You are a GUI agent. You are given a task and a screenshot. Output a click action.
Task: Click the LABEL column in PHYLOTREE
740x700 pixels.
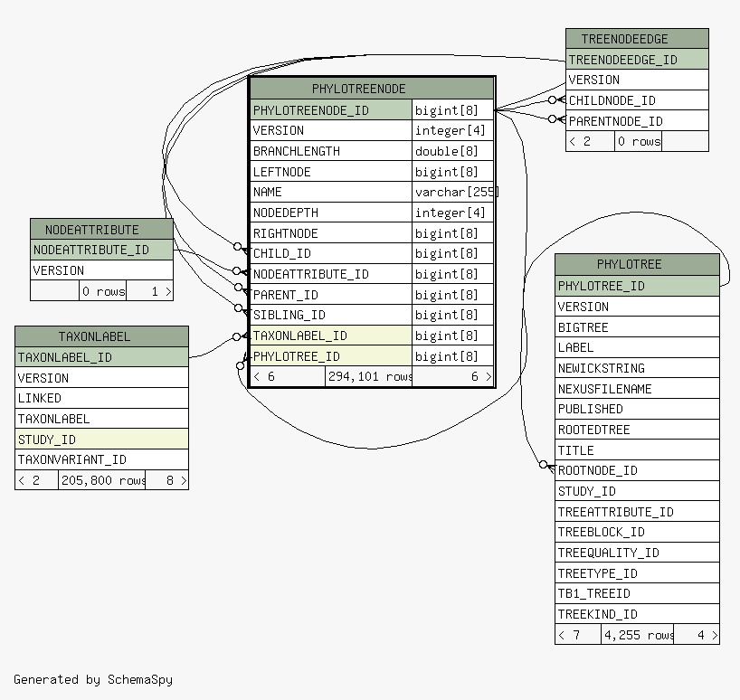(x=637, y=347)
